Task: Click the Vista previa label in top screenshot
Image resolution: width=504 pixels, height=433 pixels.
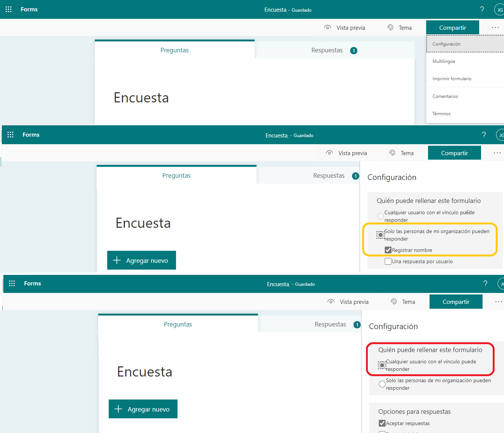Action: (x=351, y=28)
